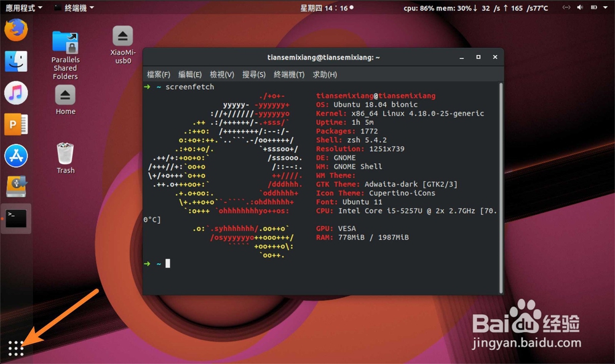Viewport: 615px width, 364px height.
Task: Open the Home desktop icon
Action: pyautogui.click(x=65, y=100)
